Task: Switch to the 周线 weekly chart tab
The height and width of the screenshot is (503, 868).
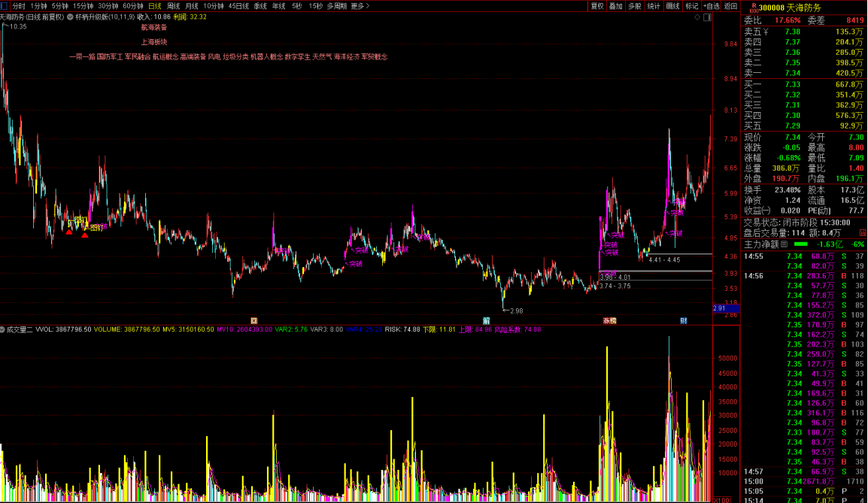Action: 173,6
